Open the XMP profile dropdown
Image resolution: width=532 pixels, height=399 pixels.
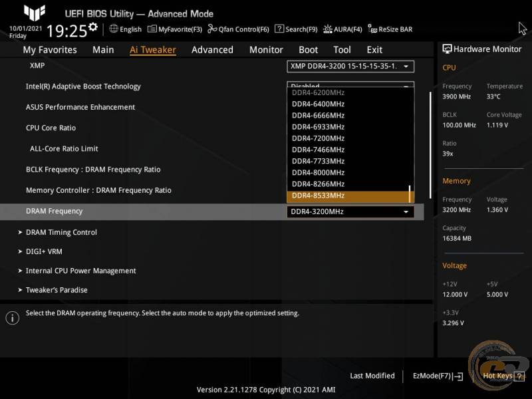point(350,66)
